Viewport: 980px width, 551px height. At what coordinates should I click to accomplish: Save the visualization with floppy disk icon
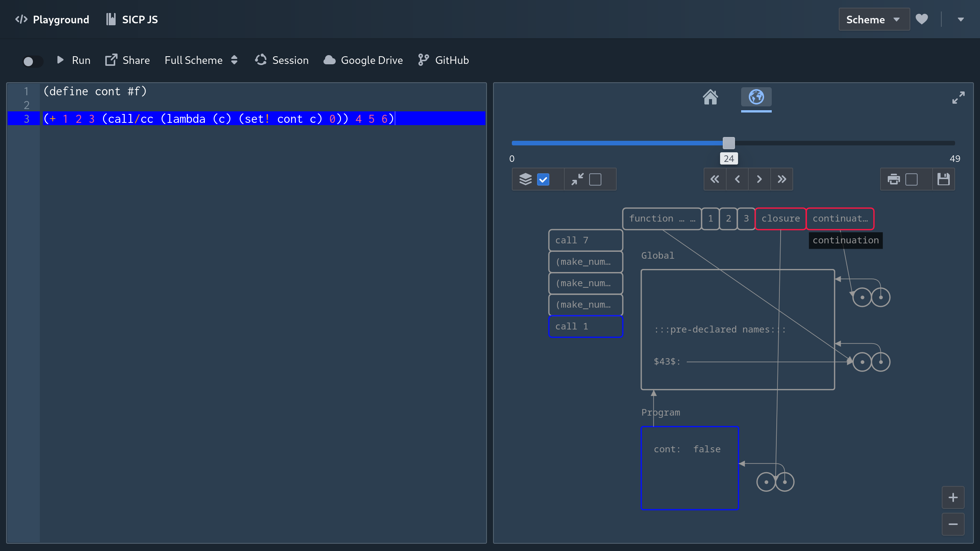(x=943, y=179)
